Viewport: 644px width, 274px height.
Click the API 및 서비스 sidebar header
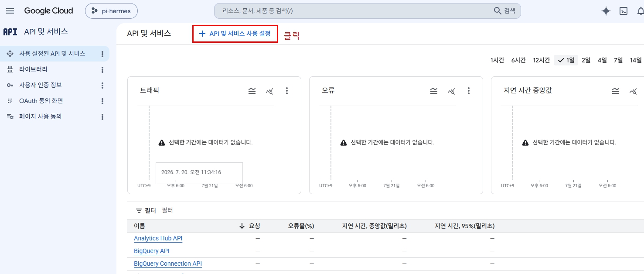click(46, 31)
